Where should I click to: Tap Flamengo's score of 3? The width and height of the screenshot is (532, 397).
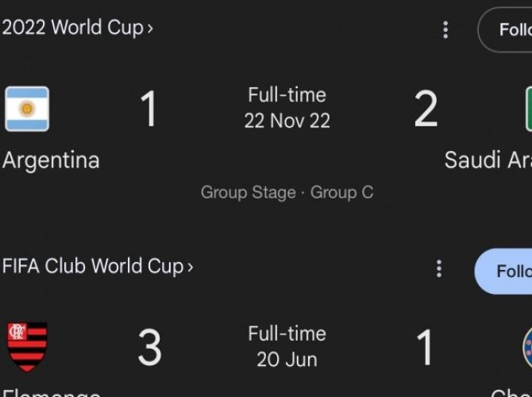point(149,347)
